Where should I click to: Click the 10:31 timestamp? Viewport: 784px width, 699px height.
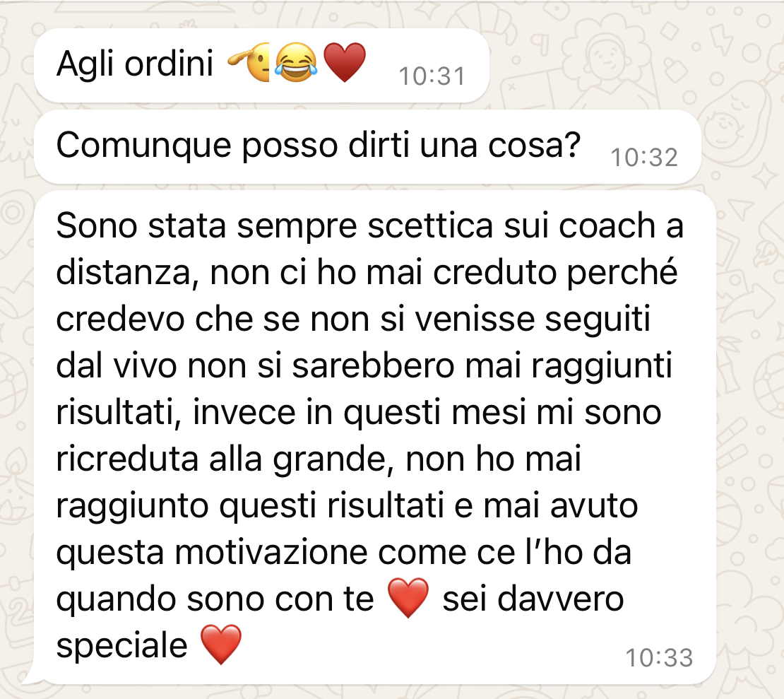click(432, 76)
